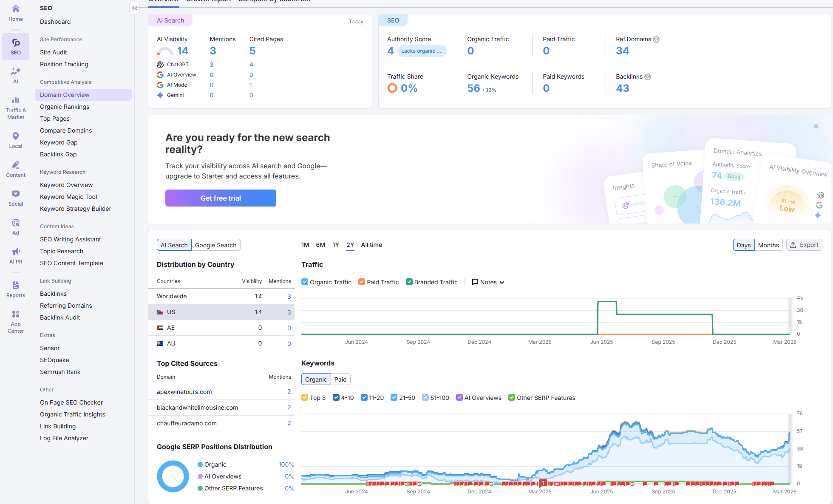Switch to the Google Search tab
Image resolution: width=833 pixels, height=504 pixels.
(x=215, y=245)
